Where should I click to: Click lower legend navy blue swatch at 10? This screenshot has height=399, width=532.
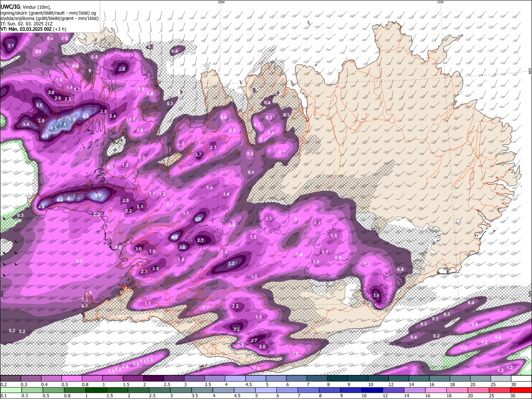pos(372,390)
